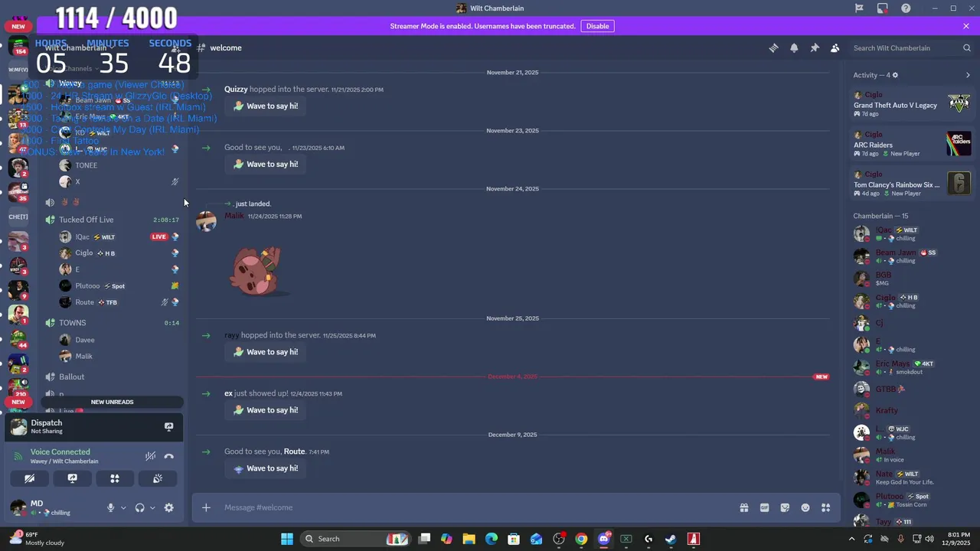The width and height of the screenshot is (980, 551).
Task: Join the Ballout voice channel
Action: [x=112, y=377]
